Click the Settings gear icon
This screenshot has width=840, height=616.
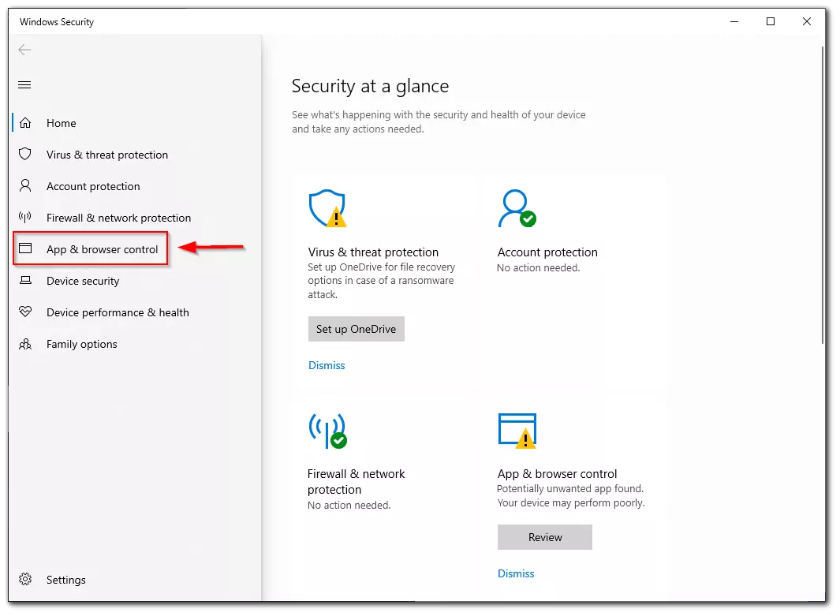[25, 579]
